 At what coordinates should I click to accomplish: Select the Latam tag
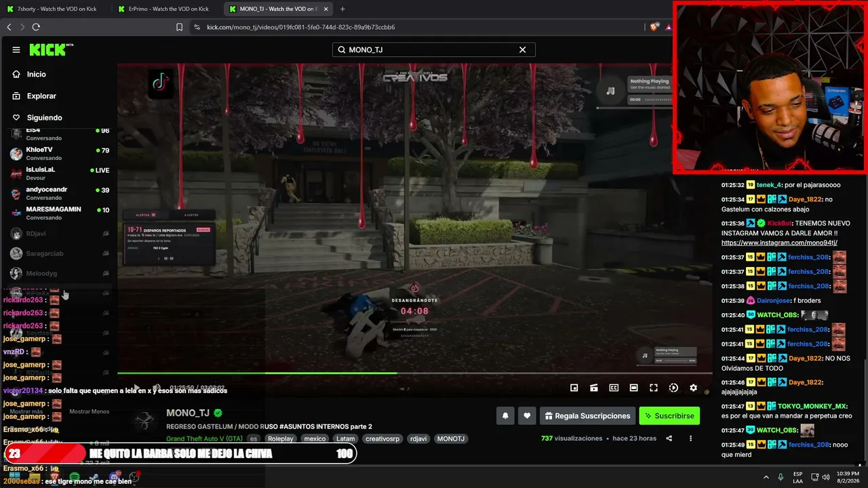click(345, 439)
